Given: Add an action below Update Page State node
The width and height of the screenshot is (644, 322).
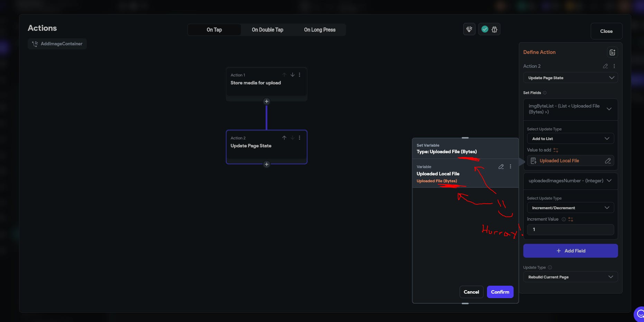Looking at the screenshot, I should pyautogui.click(x=266, y=164).
